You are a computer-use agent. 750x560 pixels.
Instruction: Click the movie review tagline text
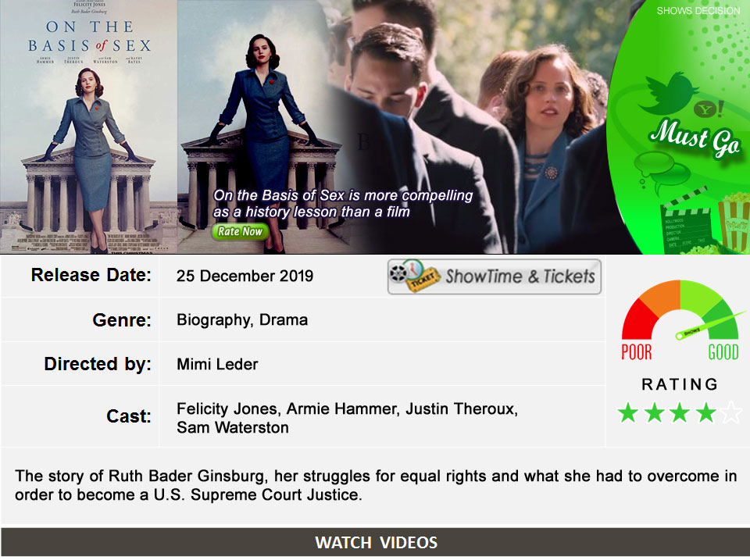click(343, 203)
